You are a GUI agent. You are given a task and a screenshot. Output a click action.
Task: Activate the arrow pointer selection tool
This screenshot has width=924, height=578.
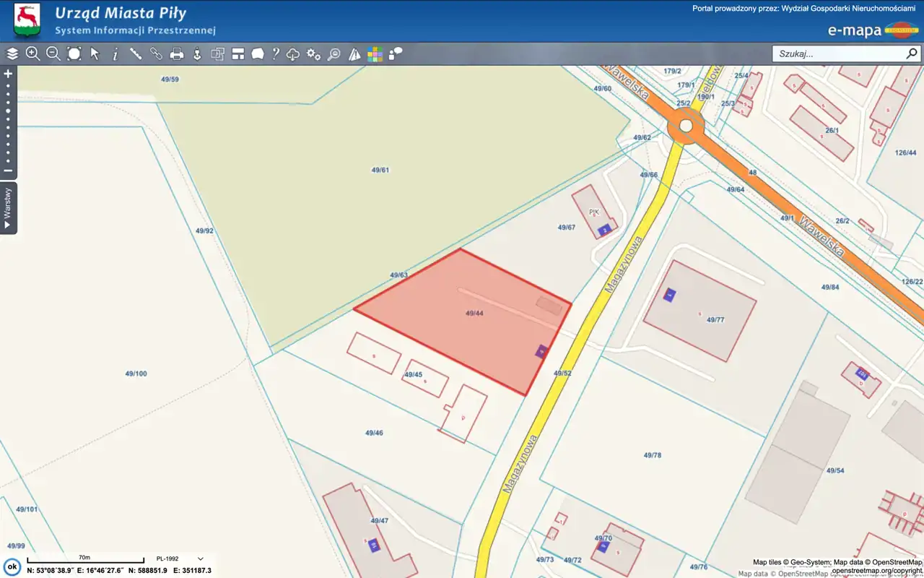tap(95, 53)
